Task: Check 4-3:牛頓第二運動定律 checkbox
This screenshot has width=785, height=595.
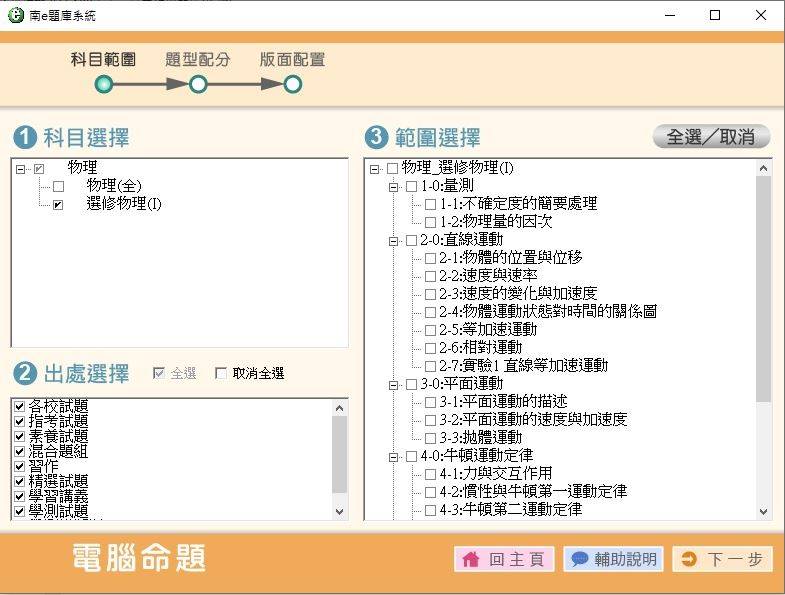Action: pos(431,510)
